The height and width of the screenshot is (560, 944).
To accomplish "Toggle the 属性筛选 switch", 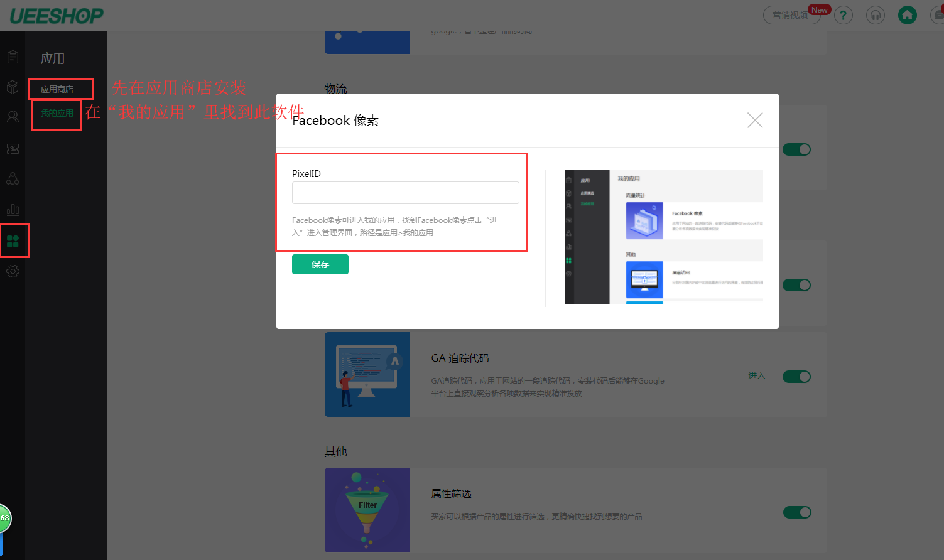I will point(797,512).
